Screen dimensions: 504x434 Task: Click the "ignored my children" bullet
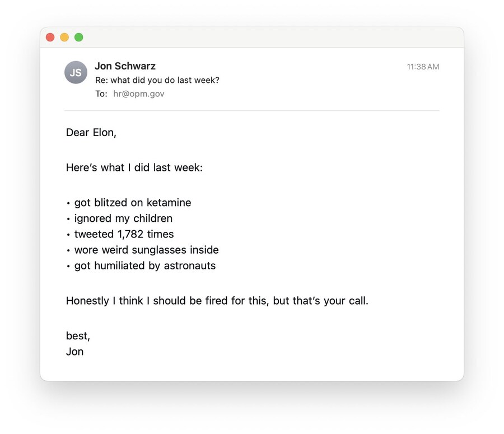tap(123, 218)
